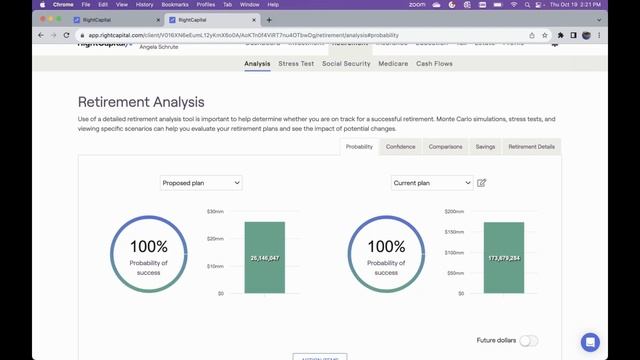
Task: Click the Zoom menu bar icon
Action: pyautogui.click(x=417, y=5)
